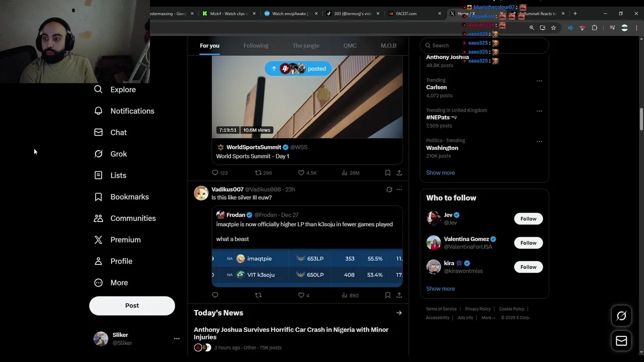Reply to Vadikus007's post
This screenshot has width=644, height=362.
click(x=215, y=295)
